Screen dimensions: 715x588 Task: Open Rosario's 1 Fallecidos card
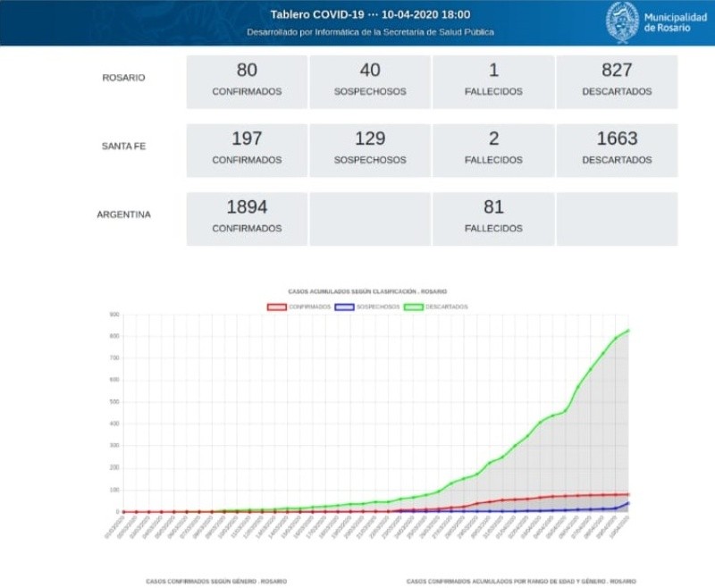493,81
